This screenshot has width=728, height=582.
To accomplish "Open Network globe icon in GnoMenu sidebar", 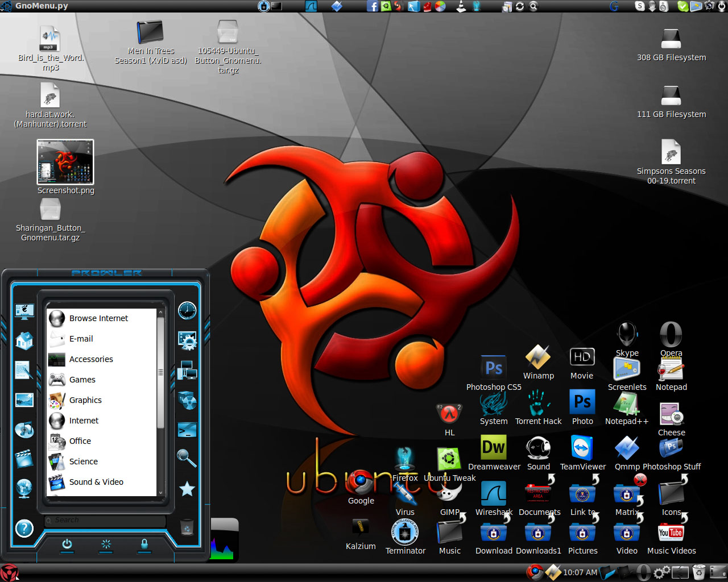I will coord(24,488).
